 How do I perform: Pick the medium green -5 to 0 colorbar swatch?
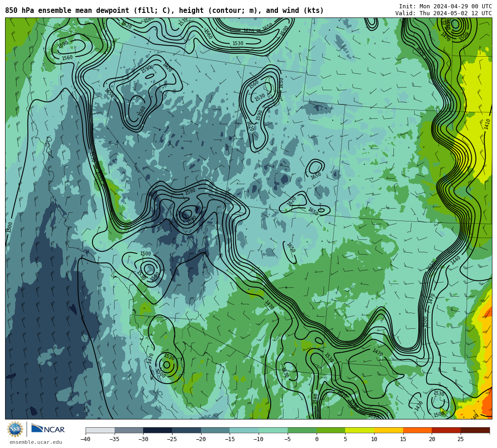tap(302, 430)
